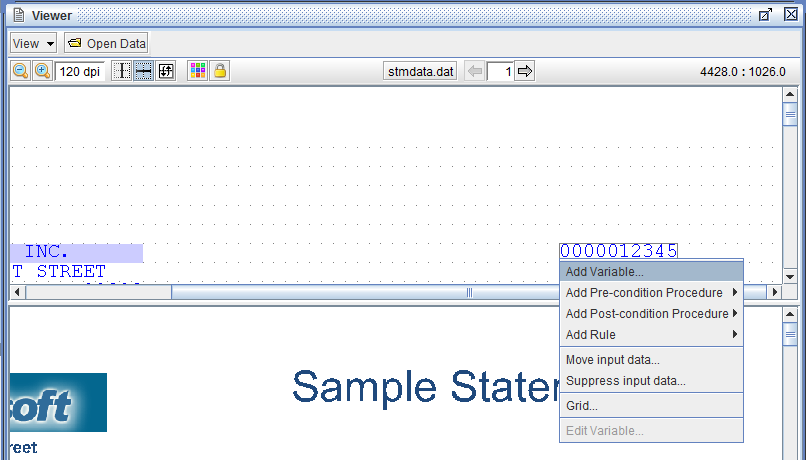The height and width of the screenshot is (460, 806).
Task: Click the lower pane scroll-up arrow
Action: point(790,315)
